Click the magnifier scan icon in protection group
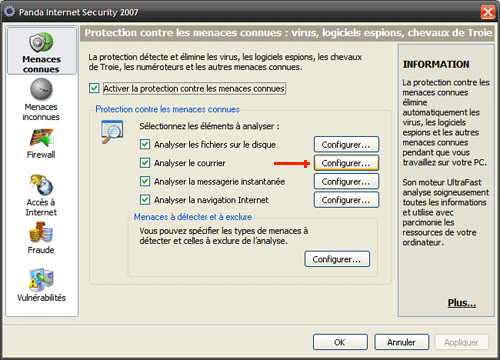The image size is (500, 360). click(112, 132)
